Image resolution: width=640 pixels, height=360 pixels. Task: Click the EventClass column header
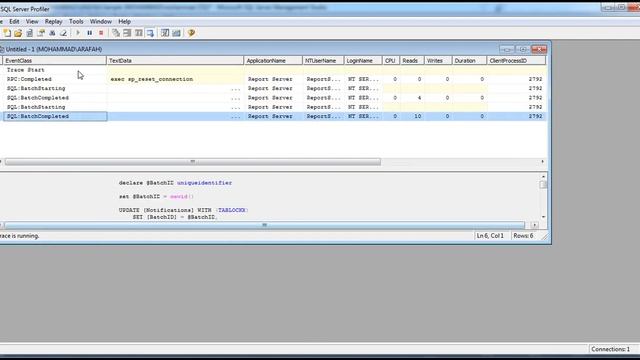tap(54, 60)
